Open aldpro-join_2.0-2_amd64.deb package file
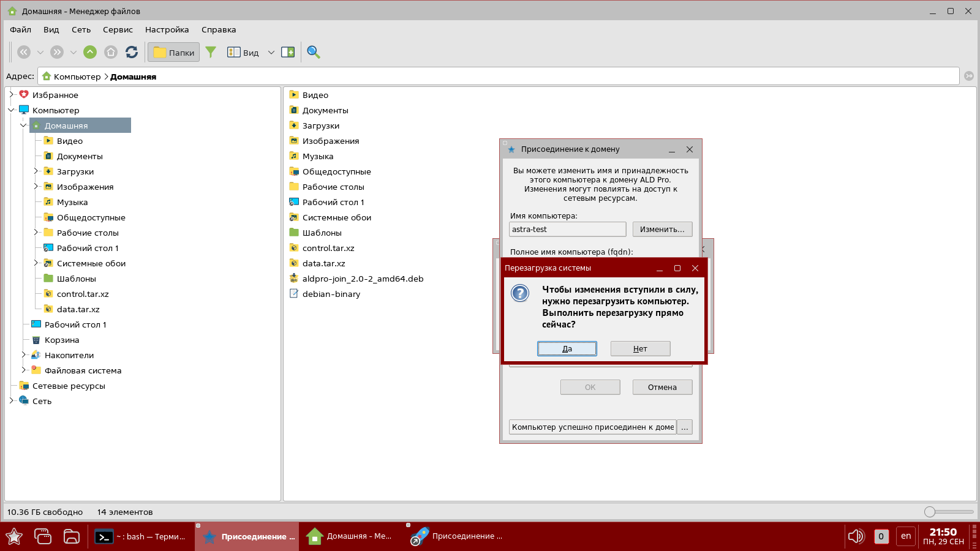Viewport: 980px width, 551px height. (x=363, y=279)
